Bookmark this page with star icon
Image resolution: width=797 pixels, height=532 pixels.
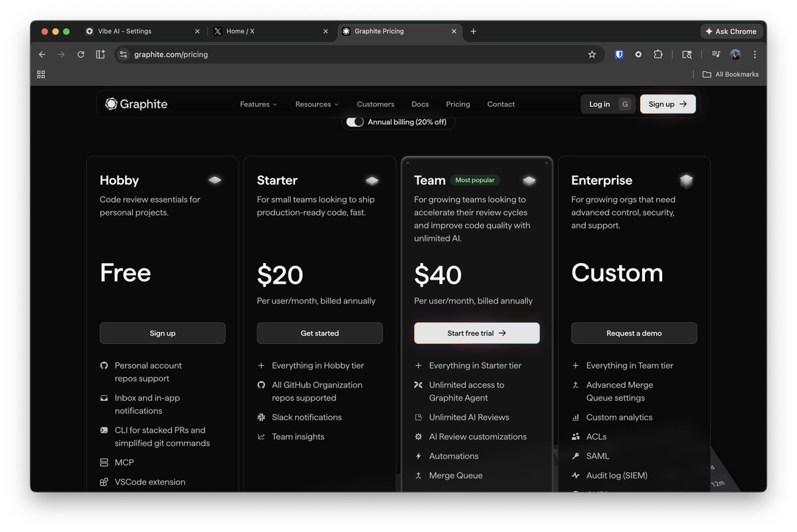592,54
